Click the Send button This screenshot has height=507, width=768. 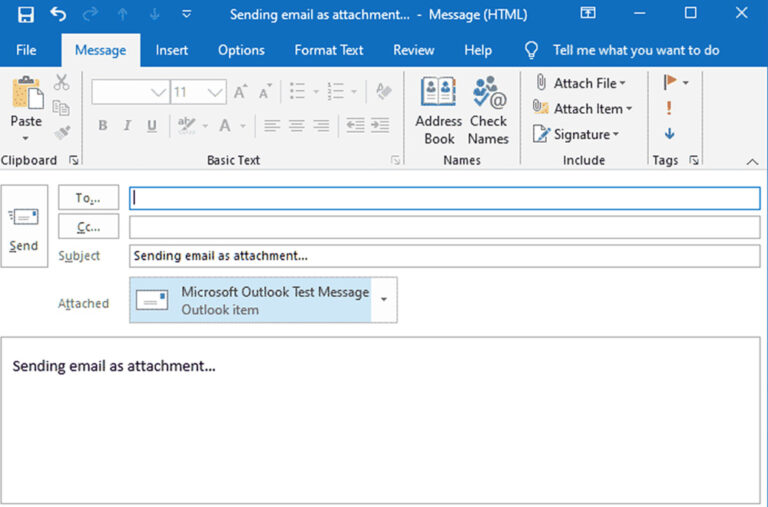tap(24, 227)
